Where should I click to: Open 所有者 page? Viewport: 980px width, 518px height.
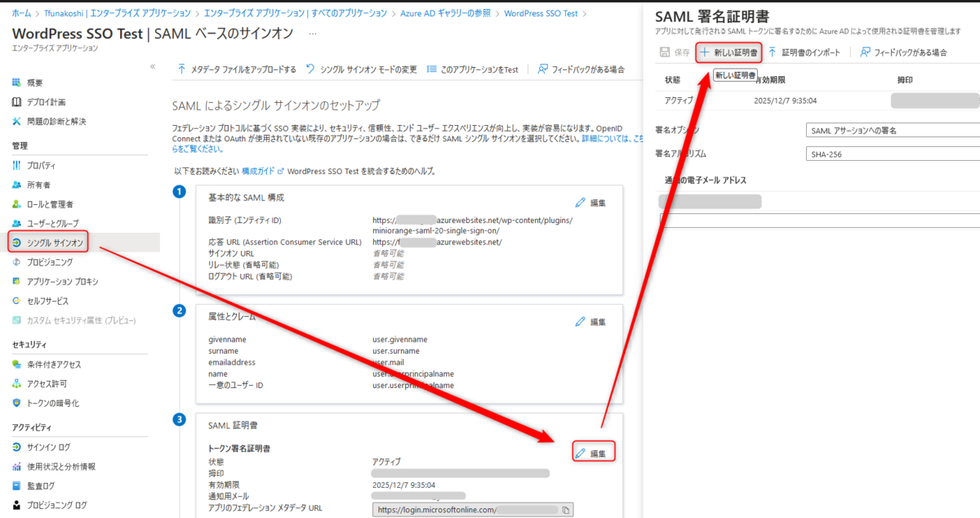(x=38, y=185)
